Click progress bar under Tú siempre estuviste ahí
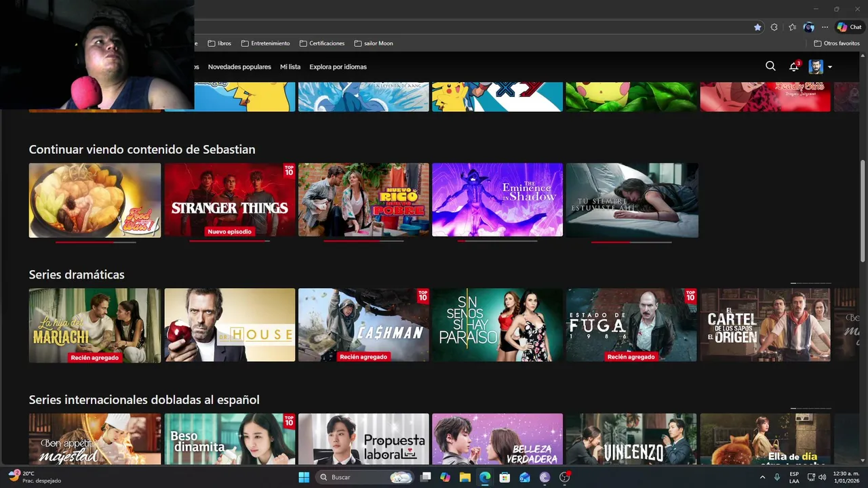 click(631, 241)
